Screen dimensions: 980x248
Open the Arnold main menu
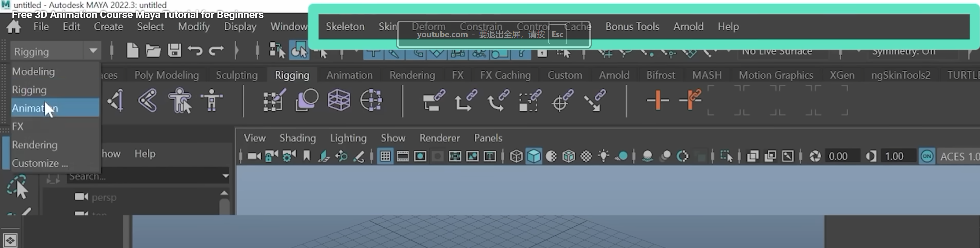coord(688,27)
